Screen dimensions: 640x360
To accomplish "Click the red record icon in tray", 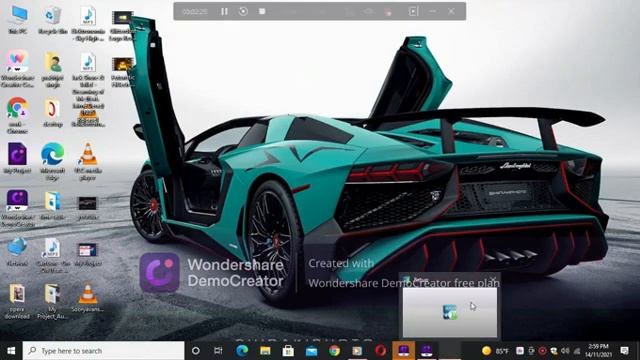I will pyautogui.click(x=542, y=351).
